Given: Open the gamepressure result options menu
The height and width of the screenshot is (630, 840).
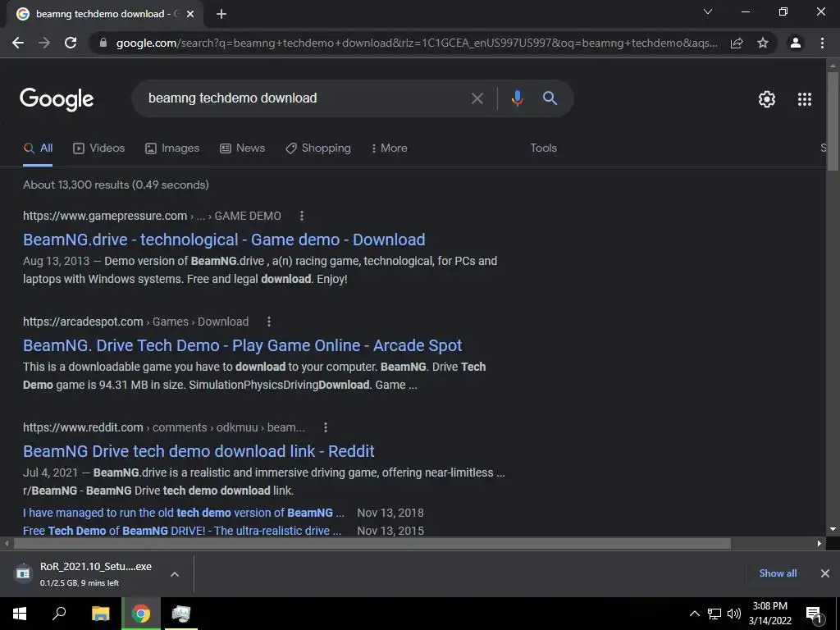Looking at the screenshot, I should click(302, 216).
